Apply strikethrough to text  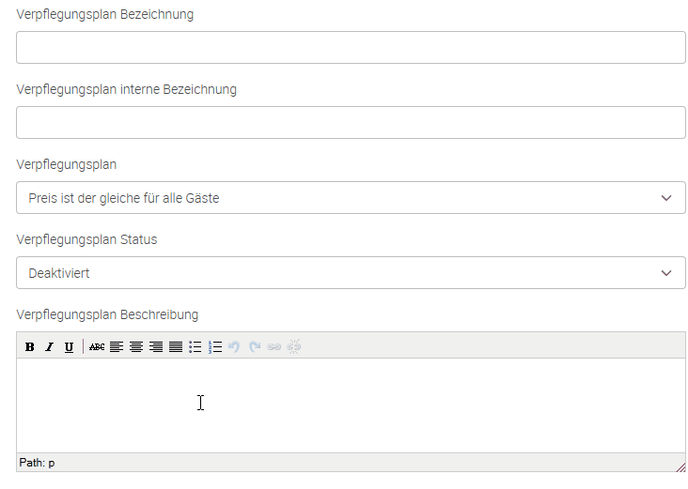(x=96, y=347)
